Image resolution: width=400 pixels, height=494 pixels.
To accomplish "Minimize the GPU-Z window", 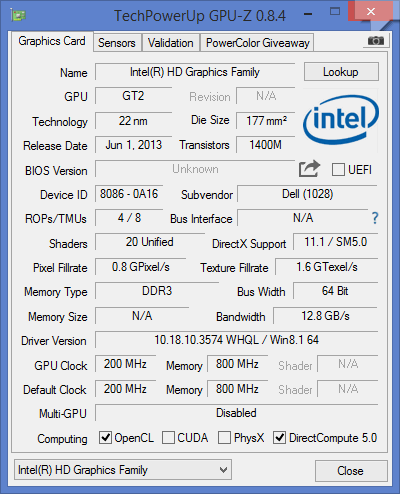I will coord(308,14).
